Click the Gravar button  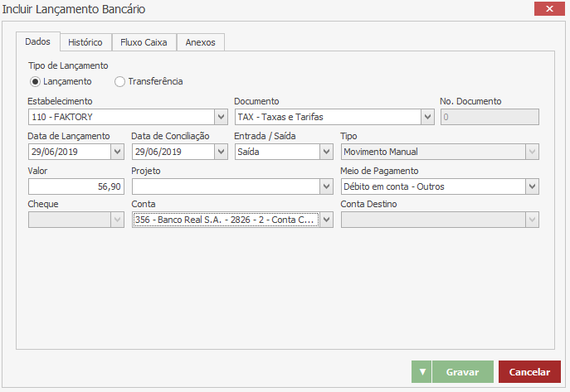(462, 372)
